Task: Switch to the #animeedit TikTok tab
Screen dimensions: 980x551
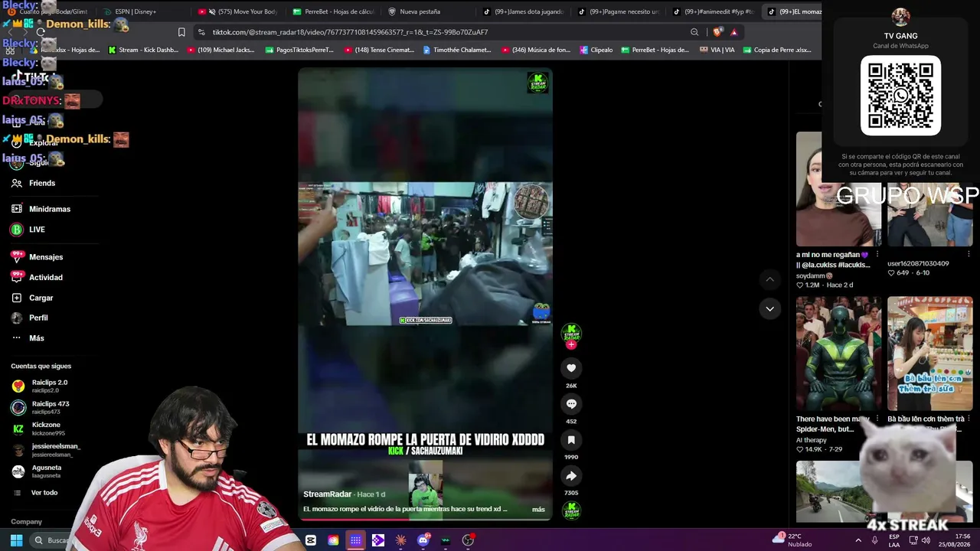Action: tap(714, 11)
